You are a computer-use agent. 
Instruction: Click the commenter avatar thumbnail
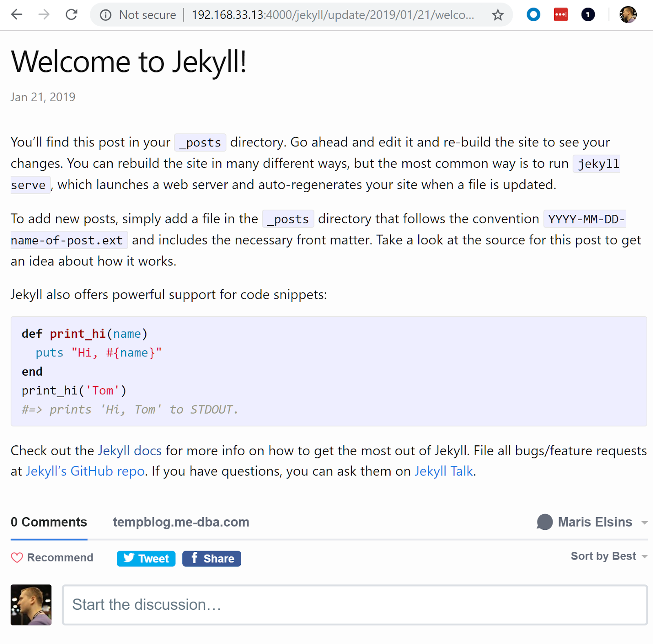(x=31, y=604)
